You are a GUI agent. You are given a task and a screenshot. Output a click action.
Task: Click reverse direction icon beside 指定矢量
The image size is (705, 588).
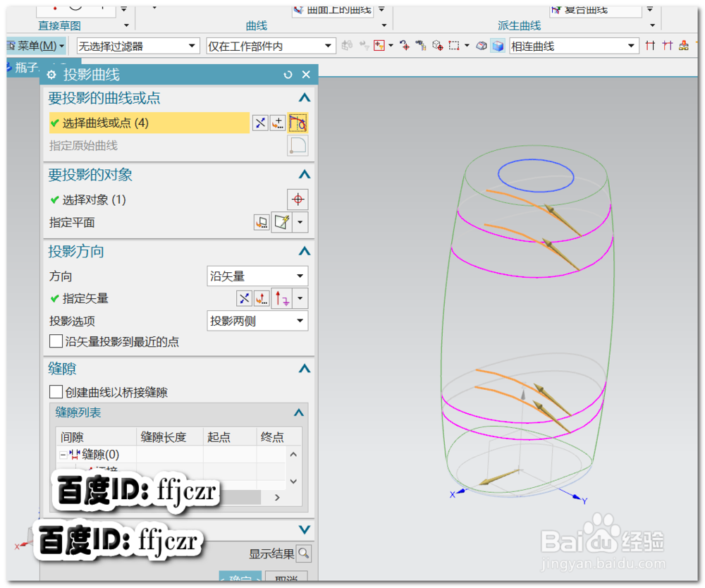(x=244, y=298)
